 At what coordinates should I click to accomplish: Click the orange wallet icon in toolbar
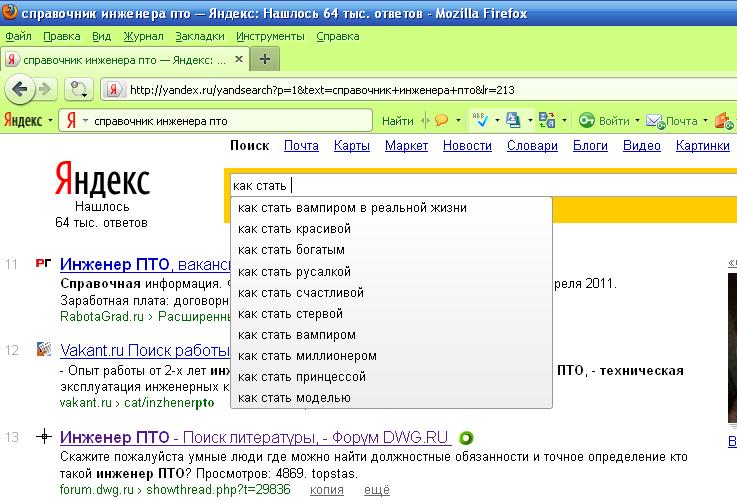(x=724, y=121)
